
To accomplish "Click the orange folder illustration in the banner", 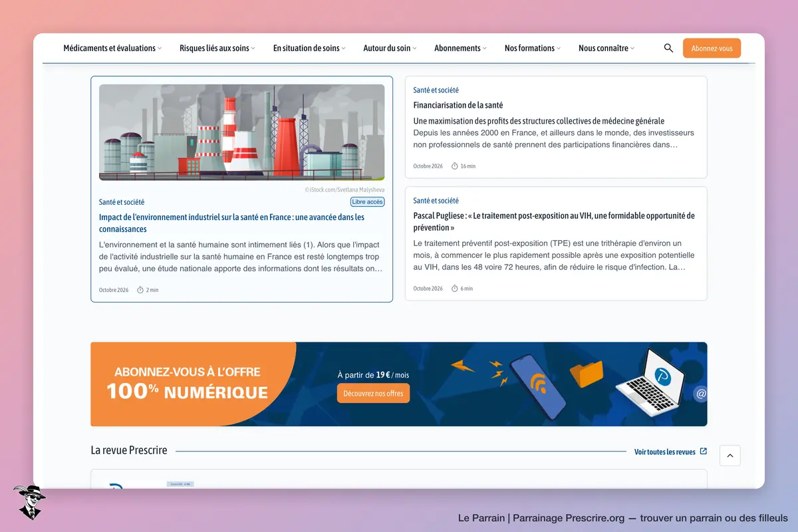I will [586, 374].
